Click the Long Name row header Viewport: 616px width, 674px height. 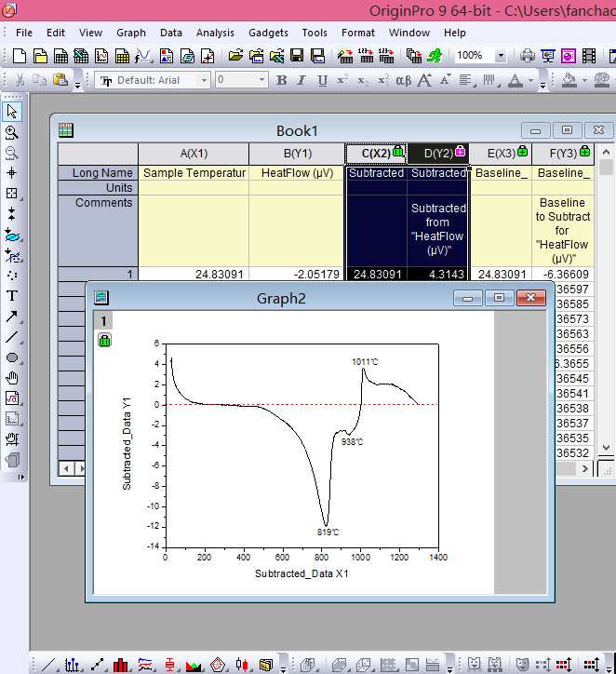98,173
